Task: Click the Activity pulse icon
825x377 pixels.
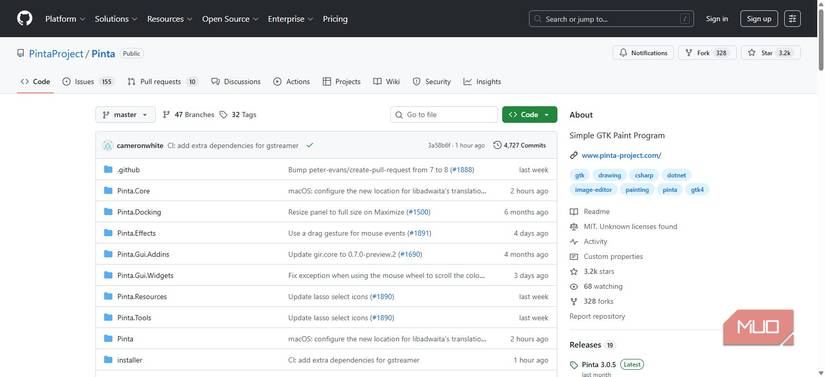Action: point(574,241)
